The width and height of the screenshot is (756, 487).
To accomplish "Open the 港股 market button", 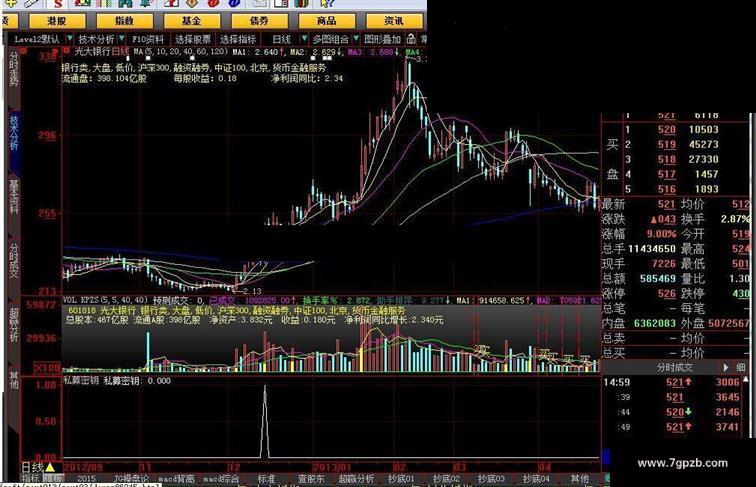I will [x=57, y=21].
